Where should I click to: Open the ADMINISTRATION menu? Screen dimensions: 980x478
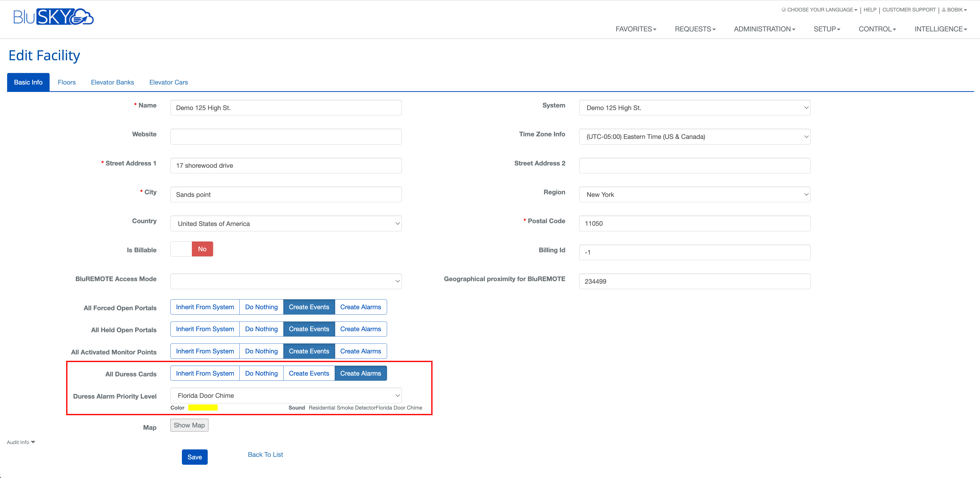[764, 29]
